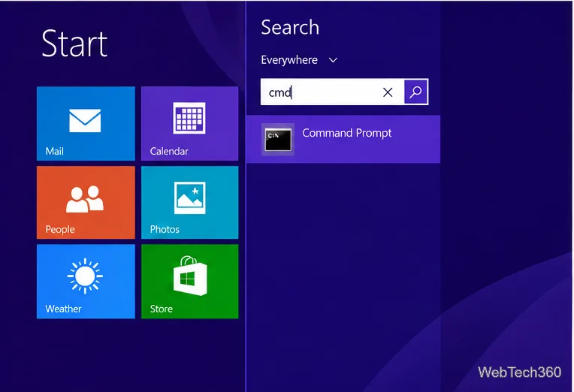Launch the People tile
Image resolution: width=574 pixels, height=392 pixels.
tap(86, 203)
